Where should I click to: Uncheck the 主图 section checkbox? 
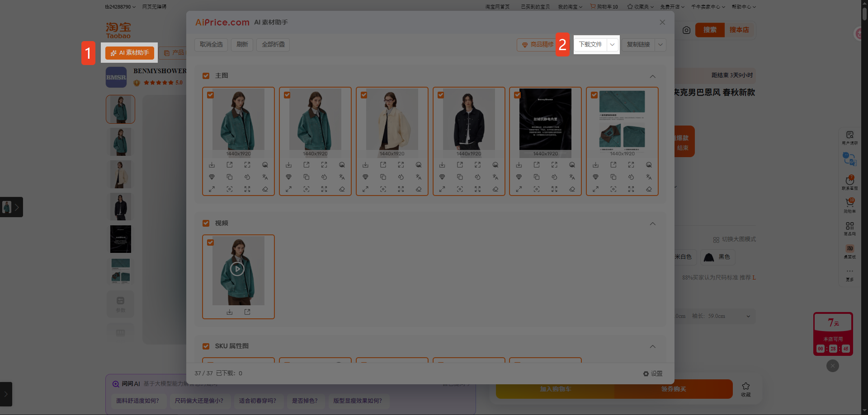click(206, 76)
